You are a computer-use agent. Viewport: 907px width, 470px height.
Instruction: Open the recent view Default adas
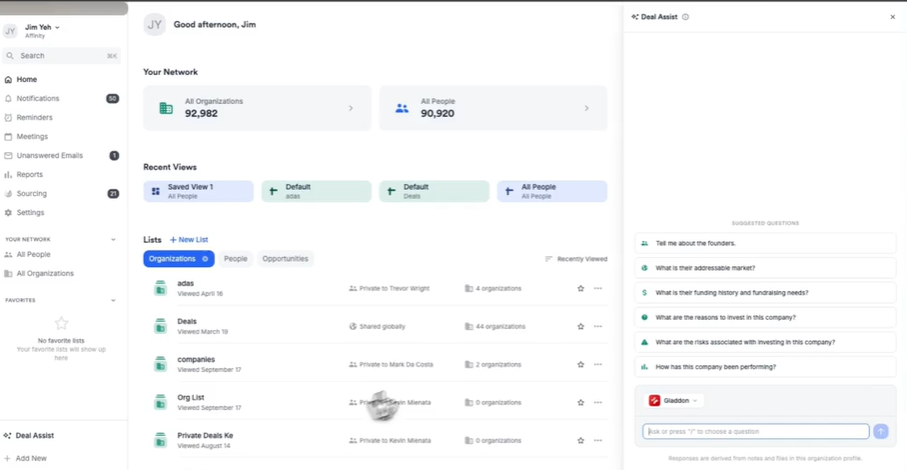[316, 191]
